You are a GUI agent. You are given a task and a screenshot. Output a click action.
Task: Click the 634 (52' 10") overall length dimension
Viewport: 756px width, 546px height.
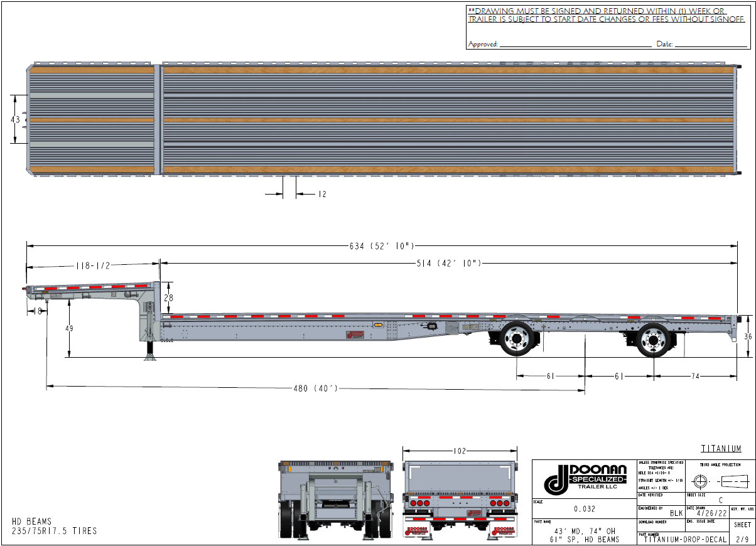click(381, 247)
